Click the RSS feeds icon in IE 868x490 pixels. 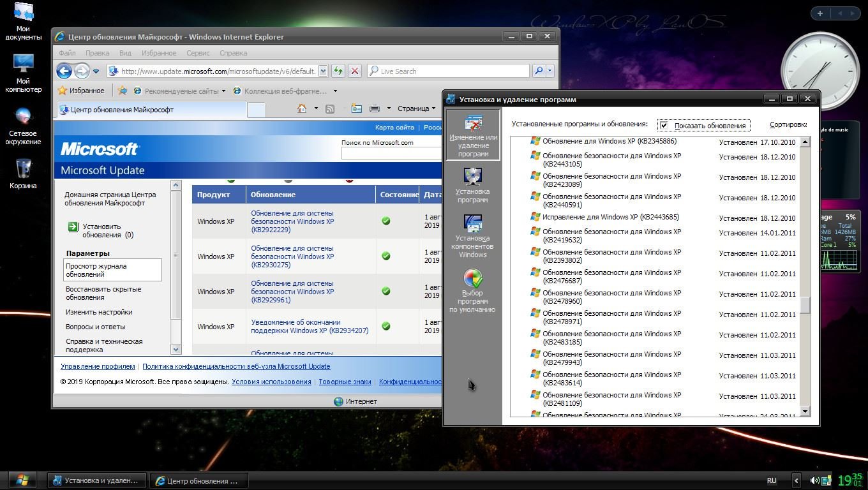tap(330, 108)
